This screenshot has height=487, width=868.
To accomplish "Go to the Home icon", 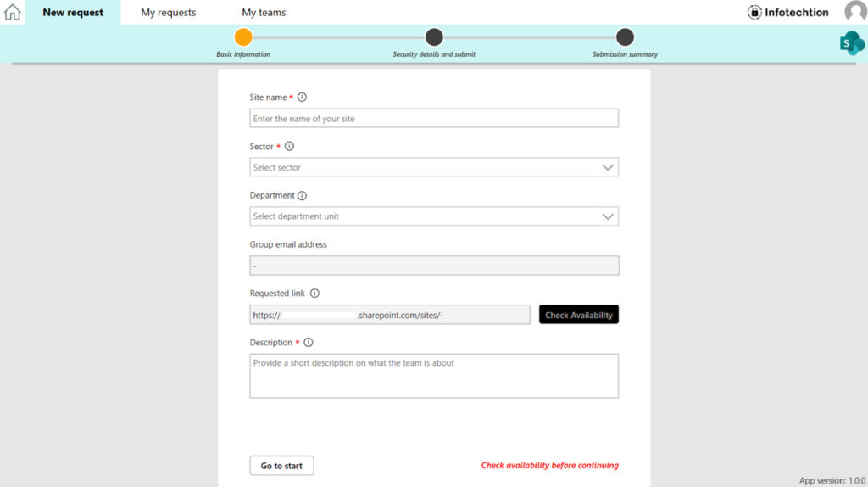I will click(12, 12).
